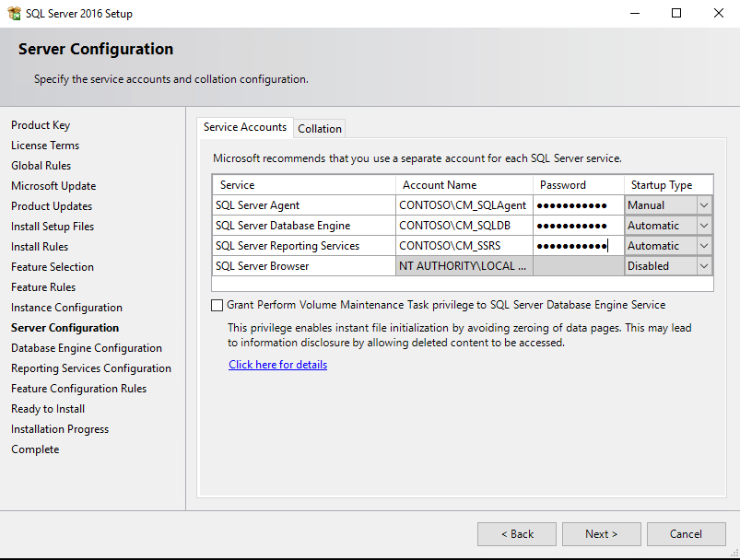The width and height of the screenshot is (740, 560).
Task: Click Install Rules step in sidebar
Action: (40, 247)
